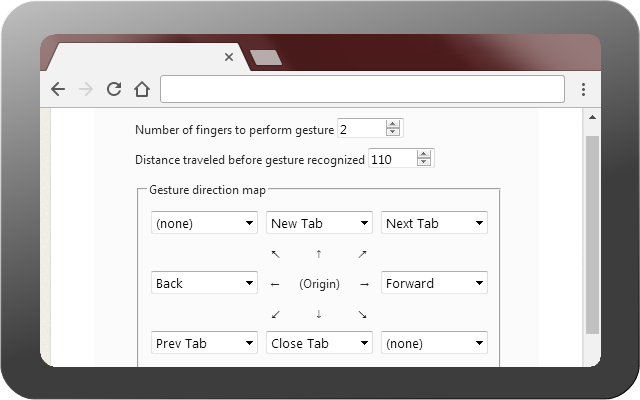Click the browser address bar
Viewport: 640px width, 400px height.
[362, 89]
